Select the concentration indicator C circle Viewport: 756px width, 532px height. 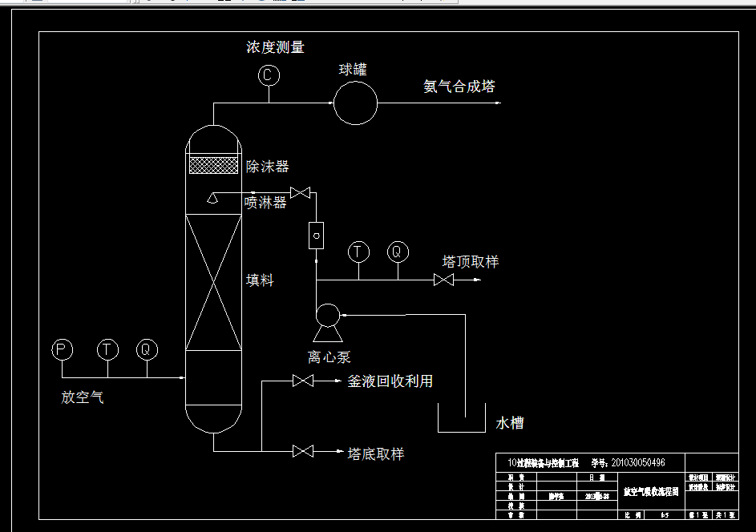(267, 77)
